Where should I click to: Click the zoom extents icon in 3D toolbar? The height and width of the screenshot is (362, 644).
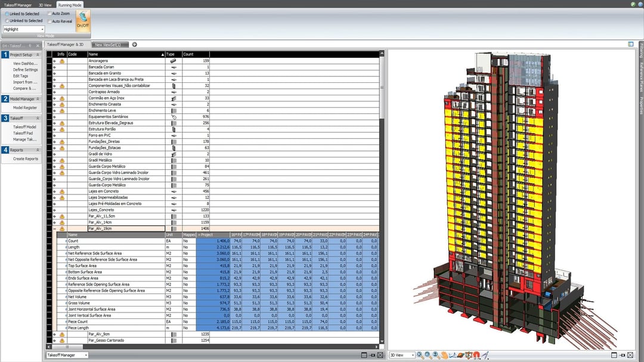(420, 355)
